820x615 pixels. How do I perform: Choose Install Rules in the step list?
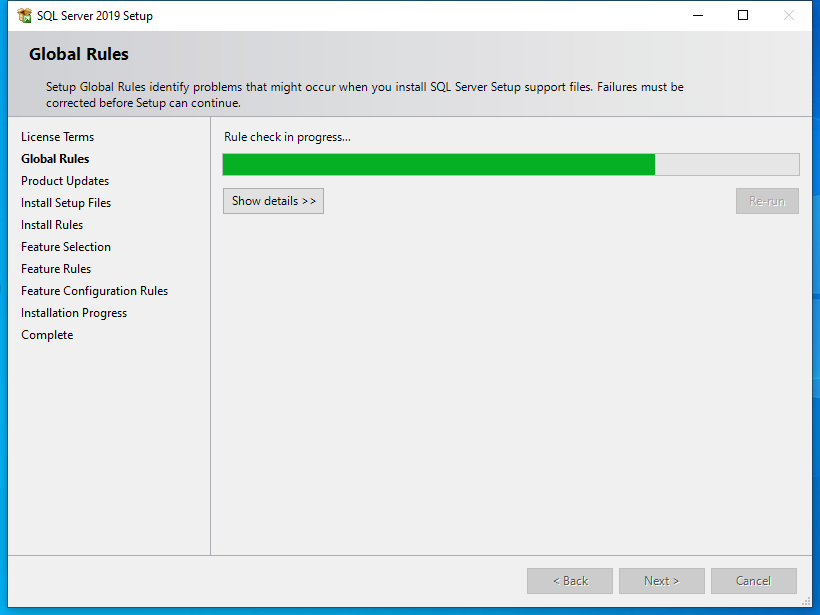(52, 225)
